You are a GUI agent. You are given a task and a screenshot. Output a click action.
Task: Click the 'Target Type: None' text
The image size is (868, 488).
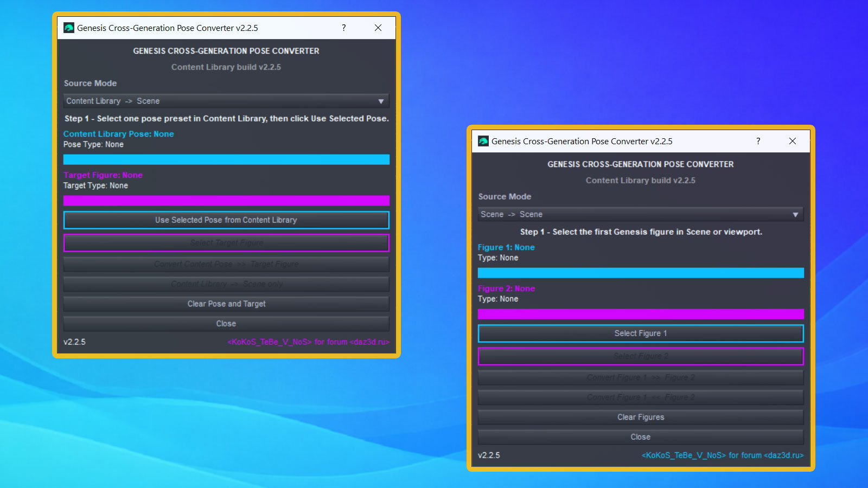coord(95,185)
